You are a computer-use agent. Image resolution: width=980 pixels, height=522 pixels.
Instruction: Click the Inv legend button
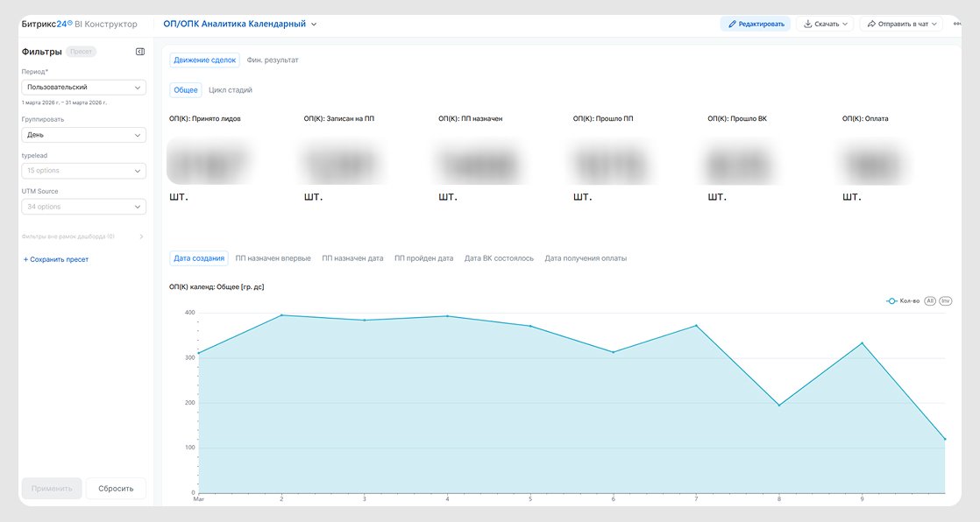946,301
